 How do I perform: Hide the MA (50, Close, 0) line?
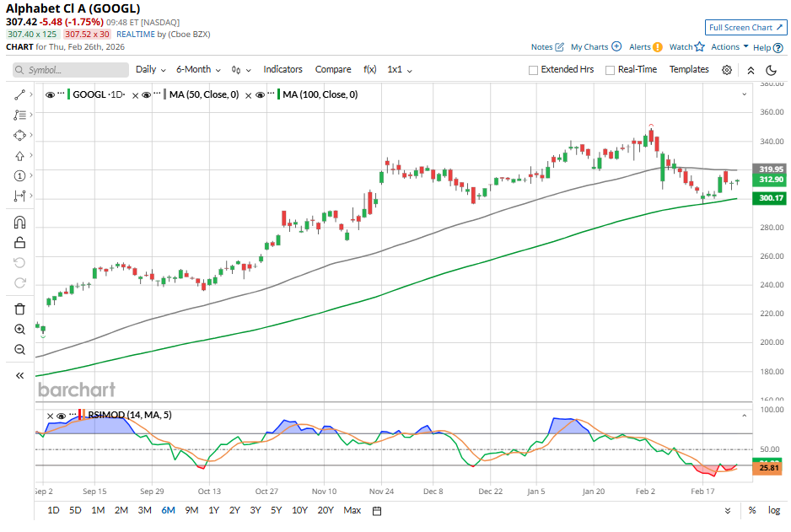coord(147,95)
